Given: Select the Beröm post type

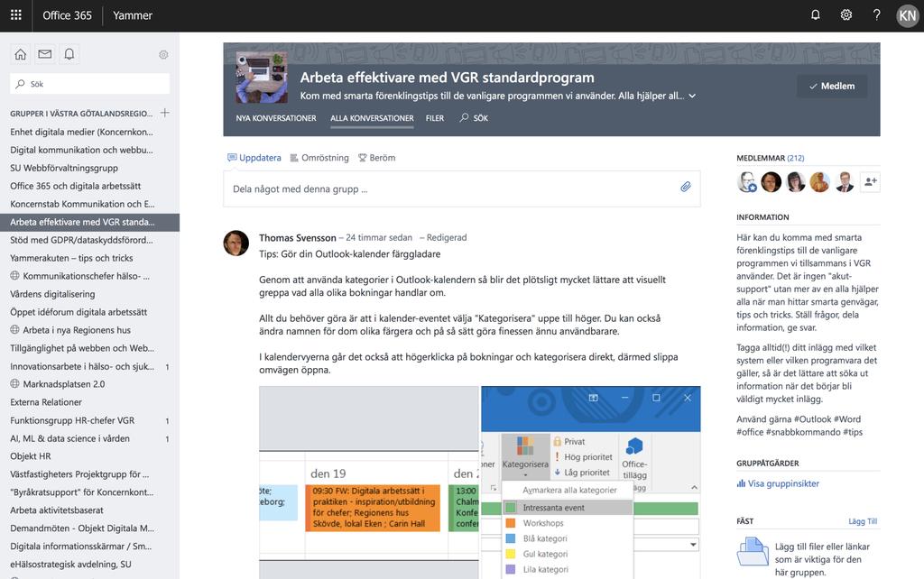Looking at the screenshot, I should point(376,158).
